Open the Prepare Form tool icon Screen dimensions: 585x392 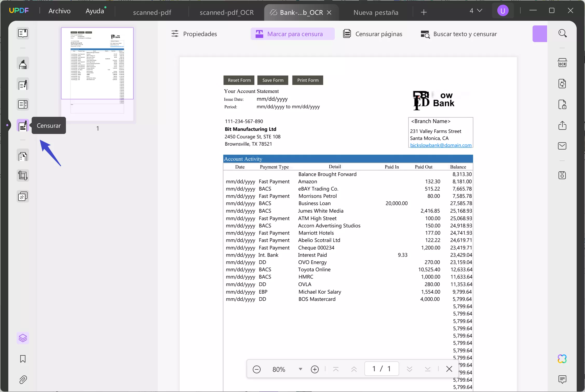point(23,104)
